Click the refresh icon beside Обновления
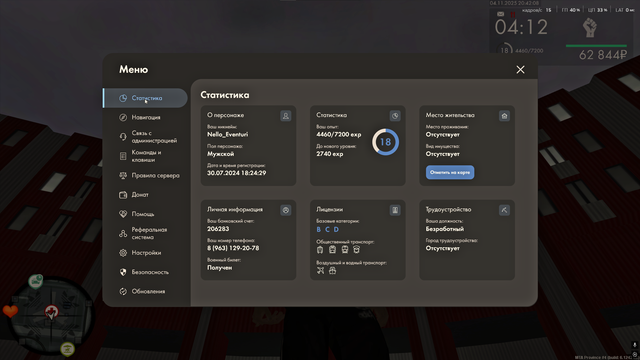Screen dimensions: 640x360 tap(123, 291)
